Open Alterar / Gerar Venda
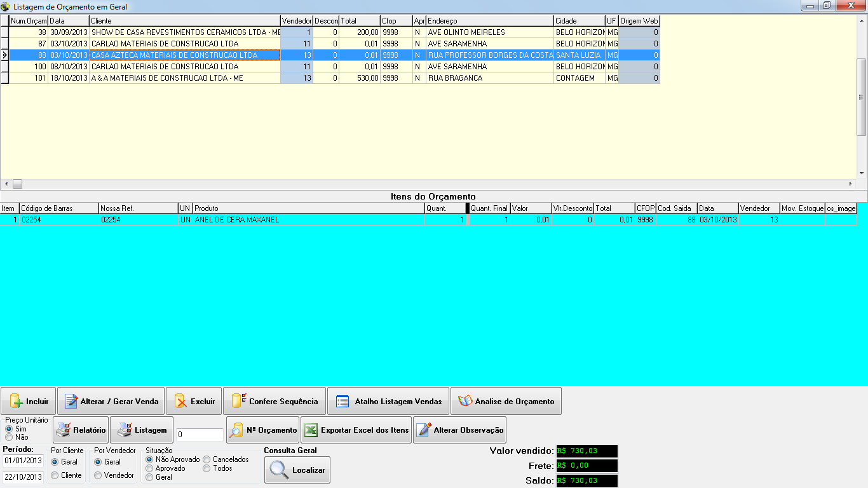The height and width of the screenshot is (488, 868). 111,401
